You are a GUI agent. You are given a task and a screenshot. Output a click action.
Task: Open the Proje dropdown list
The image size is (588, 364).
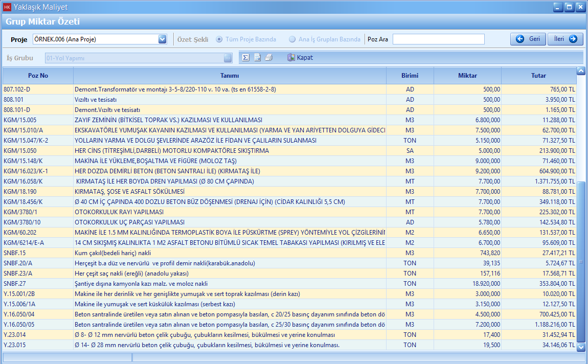tap(163, 39)
